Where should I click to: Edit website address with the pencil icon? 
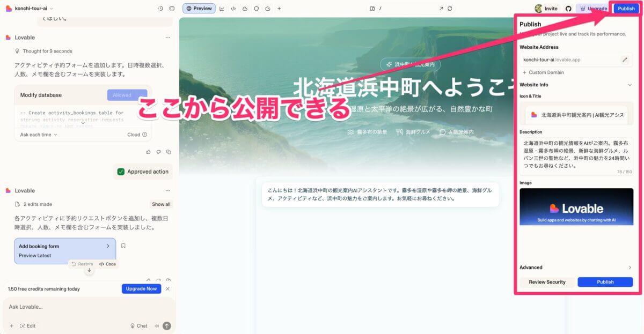tap(625, 60)
